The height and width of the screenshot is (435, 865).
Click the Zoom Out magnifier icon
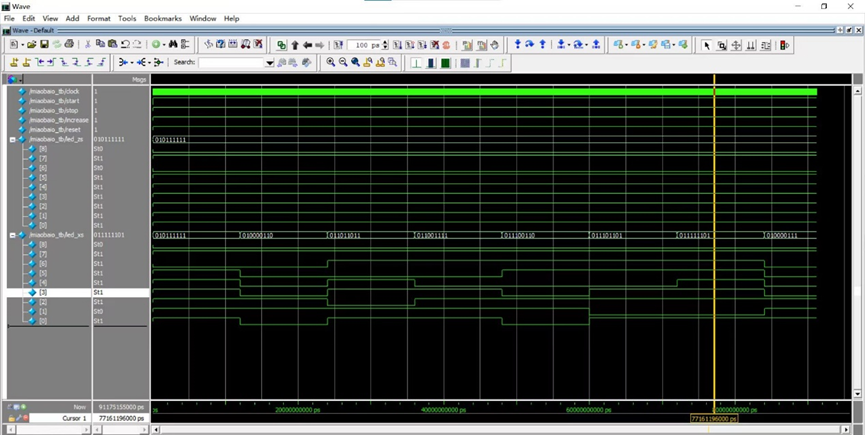click(343, 62)
